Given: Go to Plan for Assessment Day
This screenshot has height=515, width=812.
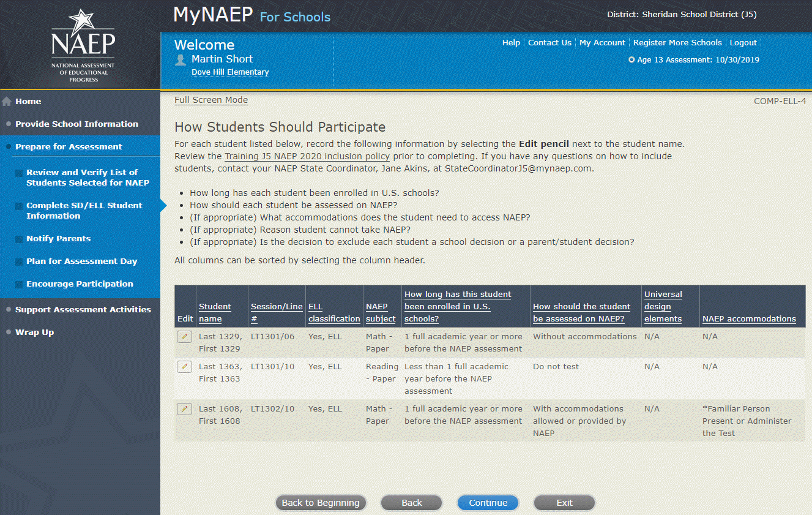Looking at the screenshot, I should pos(81,261).
